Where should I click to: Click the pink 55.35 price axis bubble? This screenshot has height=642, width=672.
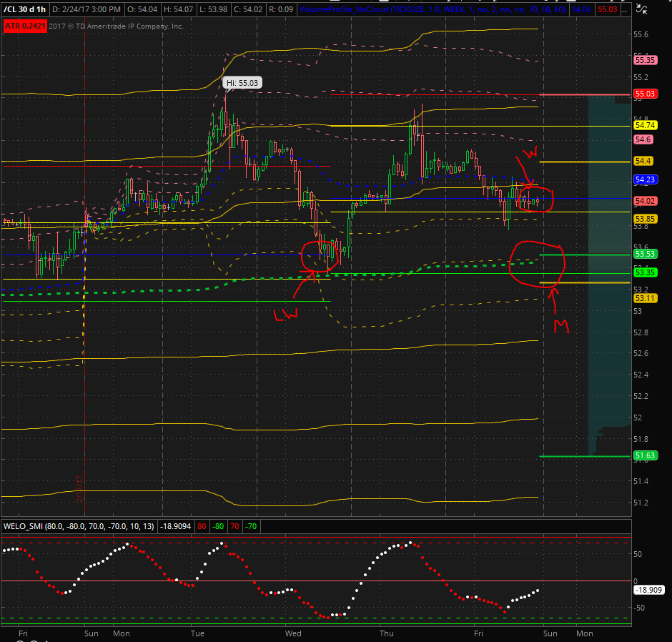click(645, 60)
